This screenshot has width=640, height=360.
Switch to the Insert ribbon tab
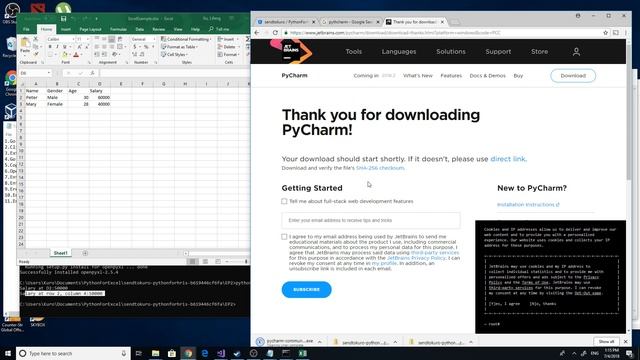(66, 29)
